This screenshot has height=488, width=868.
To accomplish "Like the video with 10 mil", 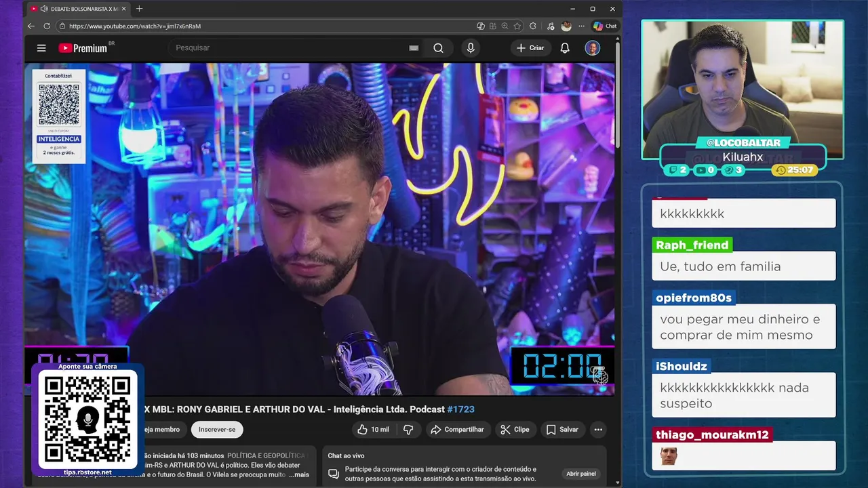I will point(373,430).
